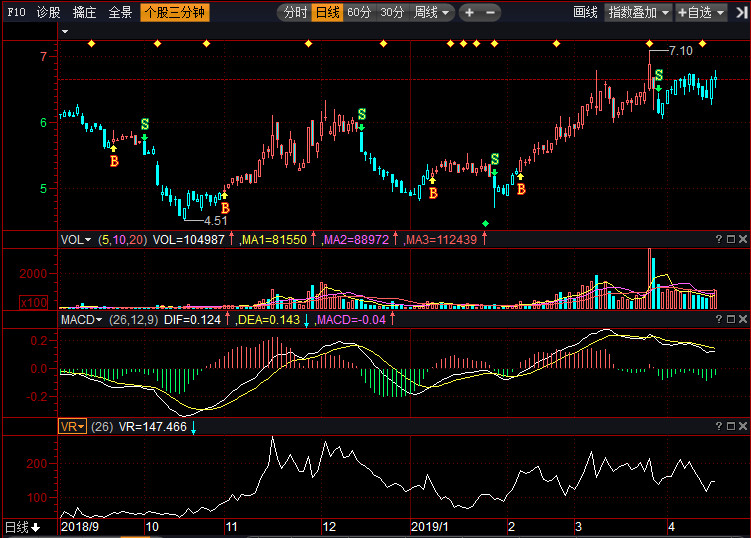Click the minus zoom-out button in toolbar
The image size is (751, 538).
pos(492,13)
